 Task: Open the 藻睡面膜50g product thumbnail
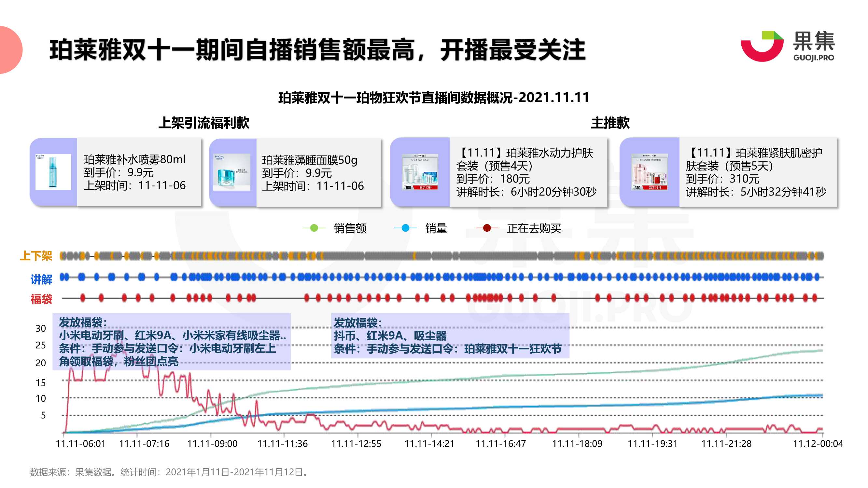tap(232, 172)
